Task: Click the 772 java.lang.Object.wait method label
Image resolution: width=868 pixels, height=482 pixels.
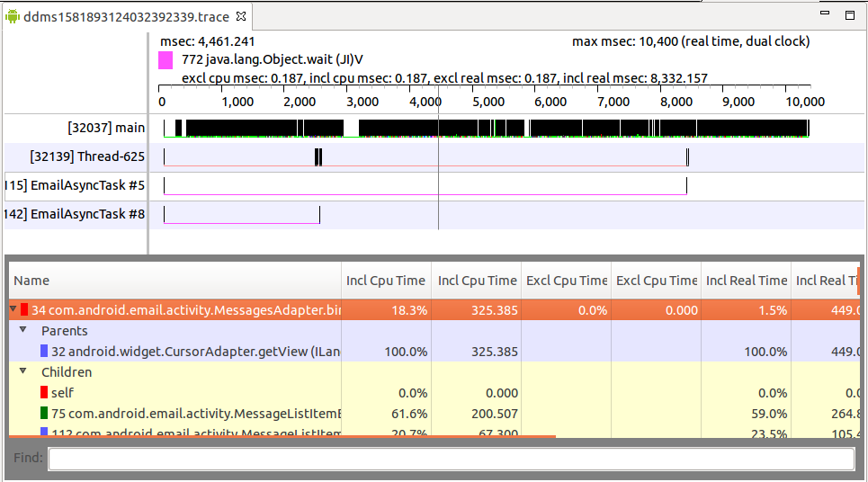Action: click(273, 59)
